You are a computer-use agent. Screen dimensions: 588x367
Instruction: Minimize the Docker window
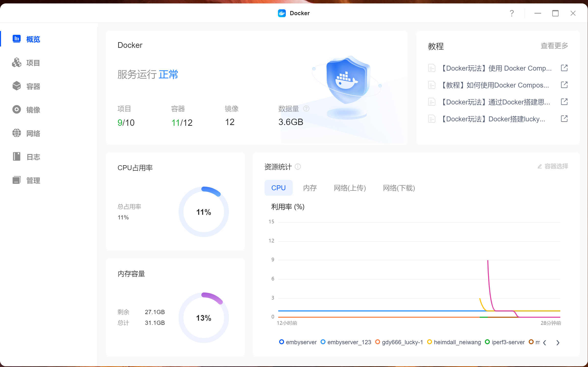(538, 13)
